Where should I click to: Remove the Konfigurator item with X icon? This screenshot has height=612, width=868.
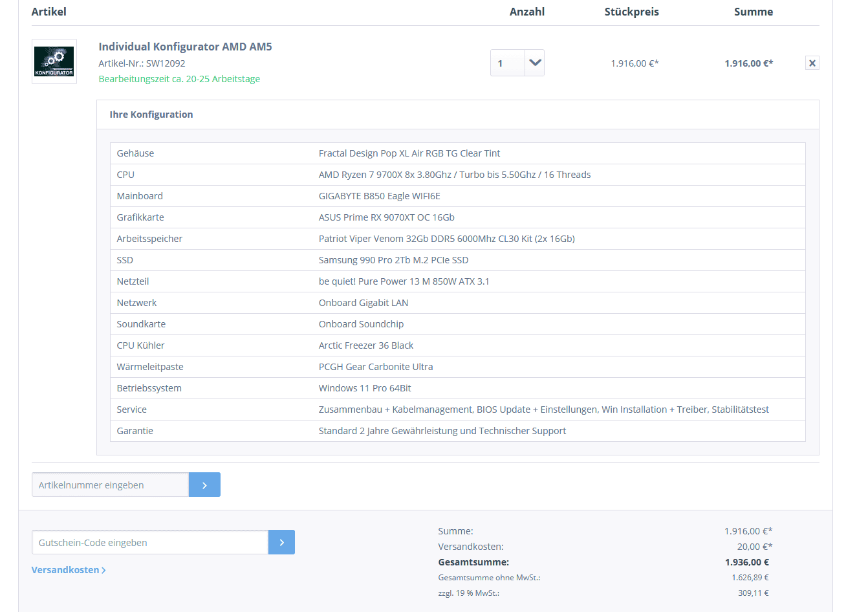(x=812, y=63)
